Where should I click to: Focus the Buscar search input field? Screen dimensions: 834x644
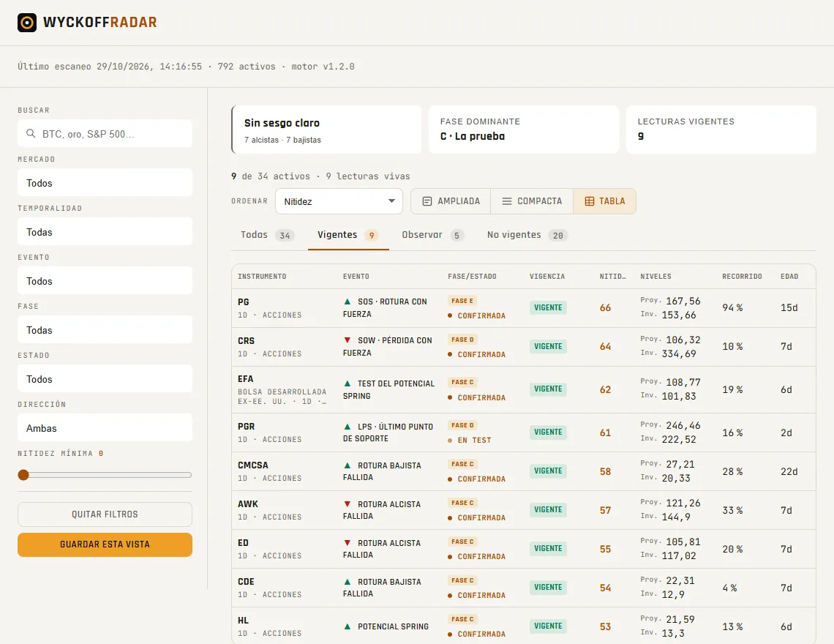point(105,134)
